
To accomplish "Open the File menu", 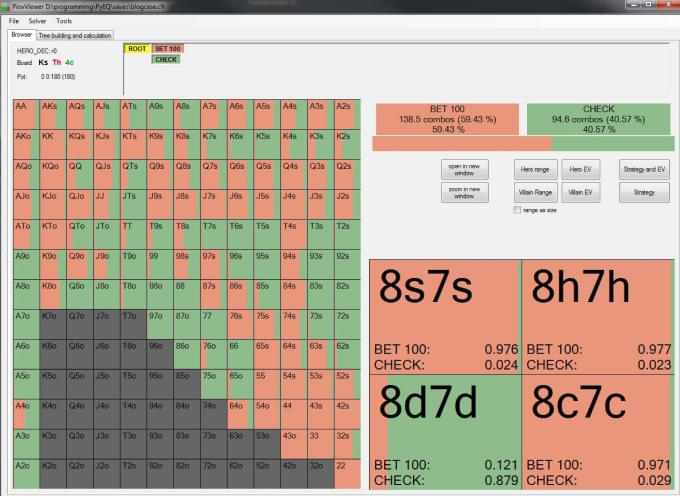I will (x=14, y=20).
